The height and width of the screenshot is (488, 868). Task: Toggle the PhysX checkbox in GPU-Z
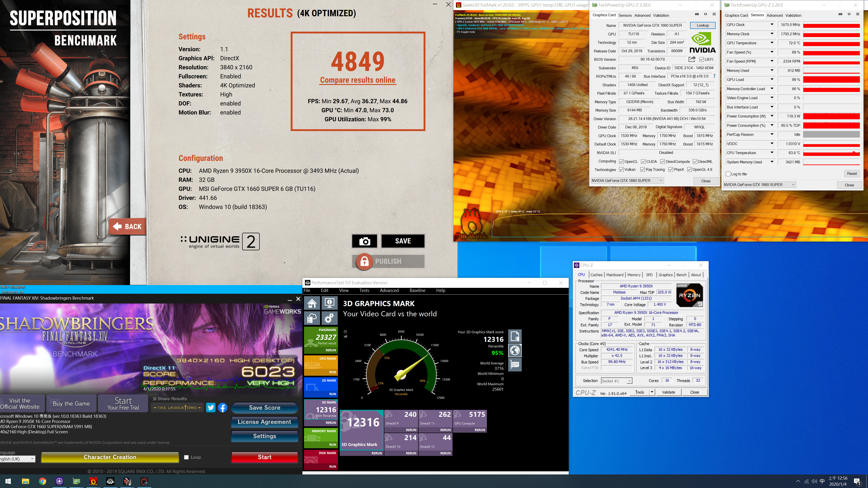(670, 170)
